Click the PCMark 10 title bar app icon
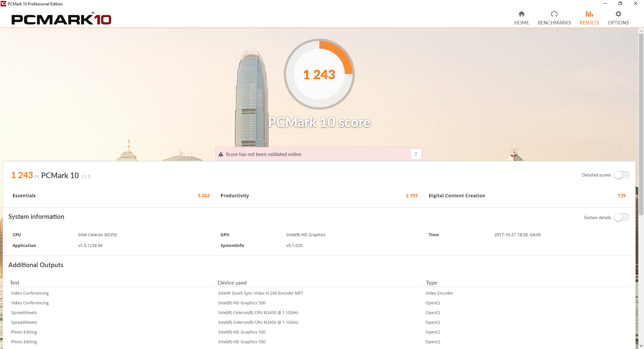644x349 pixels. 3,4
